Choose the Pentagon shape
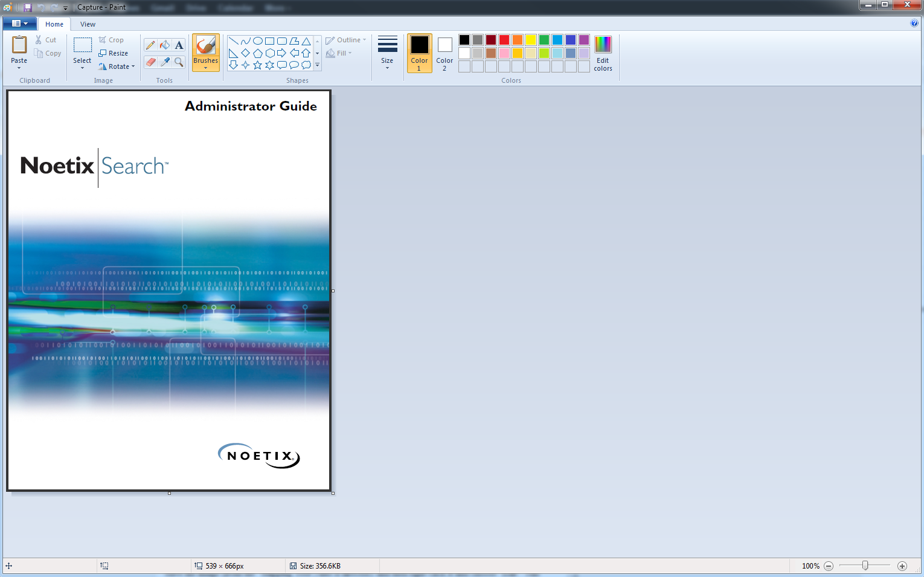Viewport: 924px width, 577px height. [x=258, y=53]
